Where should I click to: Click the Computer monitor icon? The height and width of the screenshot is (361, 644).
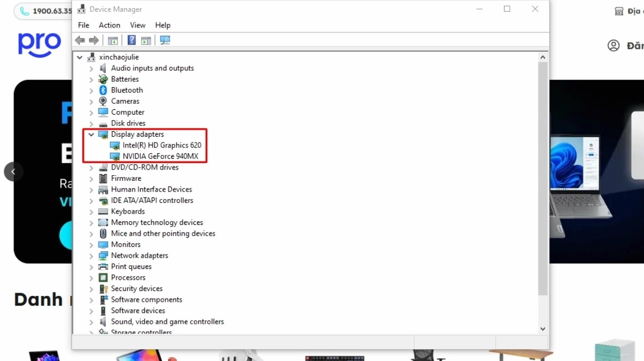tap(103, 112)
